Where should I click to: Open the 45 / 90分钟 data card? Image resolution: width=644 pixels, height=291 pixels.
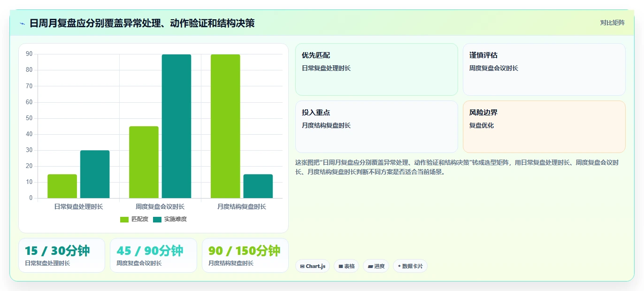(x=153, y=255)
